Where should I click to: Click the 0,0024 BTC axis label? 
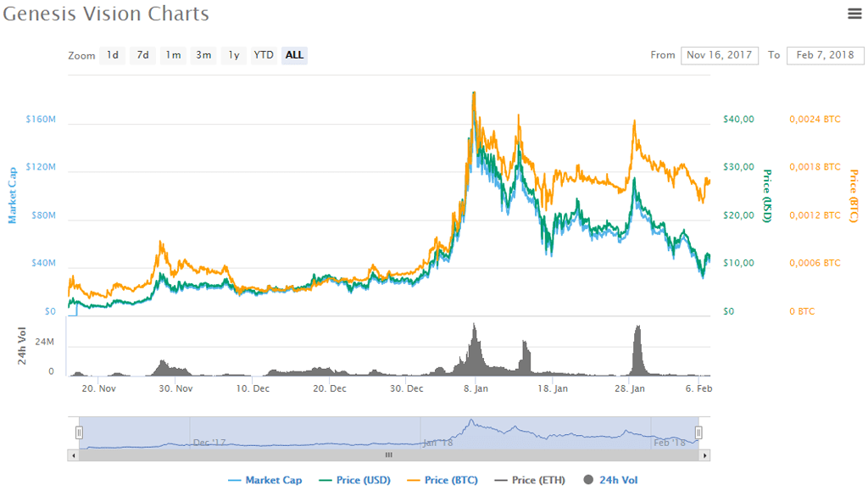[815, 119]
